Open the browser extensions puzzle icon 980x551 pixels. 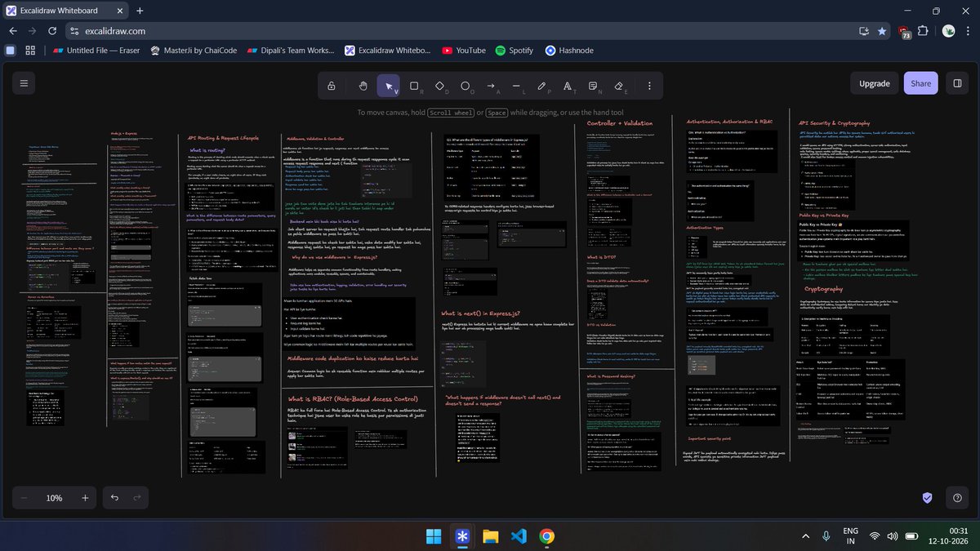[x=923, y=30]
